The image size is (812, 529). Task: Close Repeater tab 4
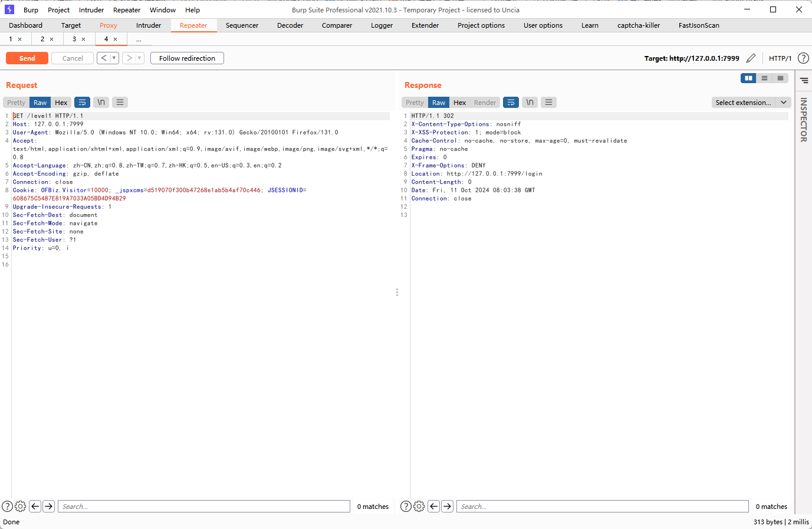(116, 40)
